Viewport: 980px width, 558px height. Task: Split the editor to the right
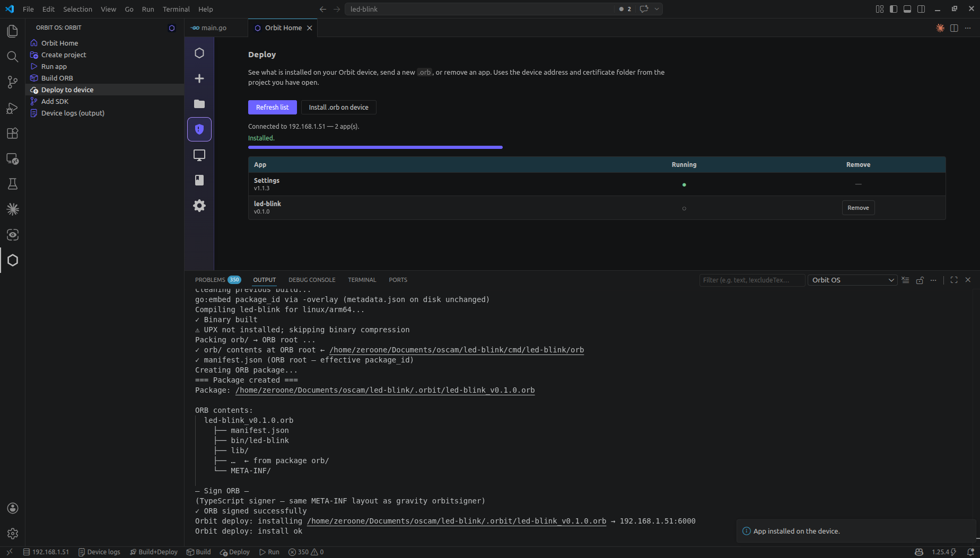[954, 28]
